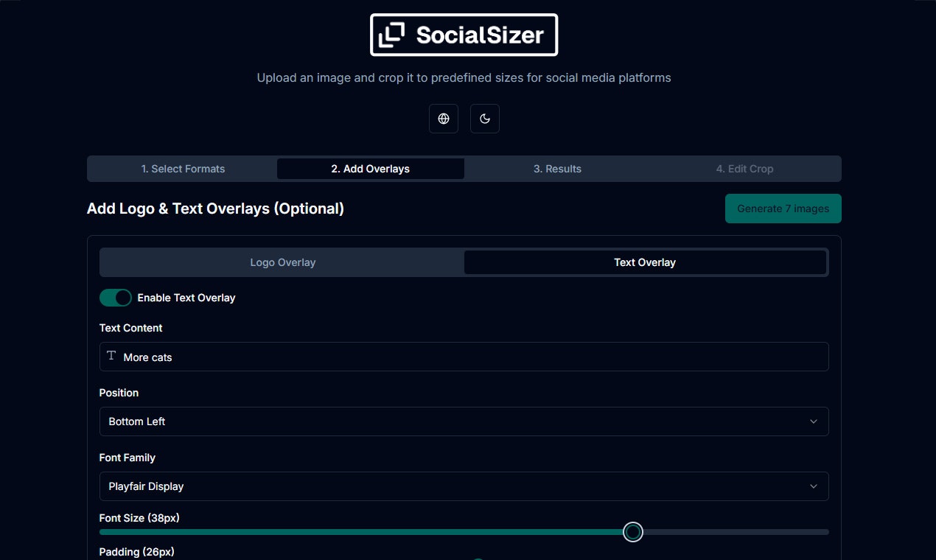Open the language globe menu
Screen dimensions: 936x560
pos(444,119)
